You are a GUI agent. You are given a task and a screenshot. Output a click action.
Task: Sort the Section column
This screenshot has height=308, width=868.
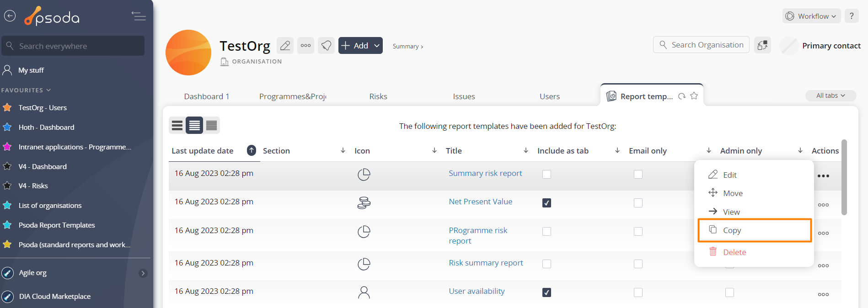coord(343,150)
